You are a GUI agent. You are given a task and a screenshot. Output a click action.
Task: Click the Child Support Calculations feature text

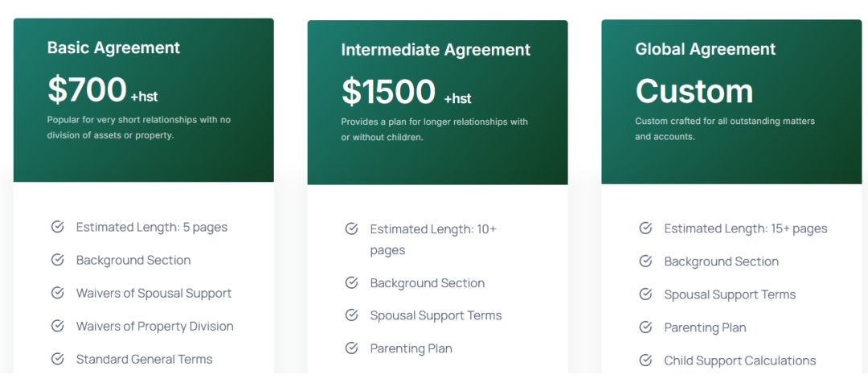pos(740,360)
